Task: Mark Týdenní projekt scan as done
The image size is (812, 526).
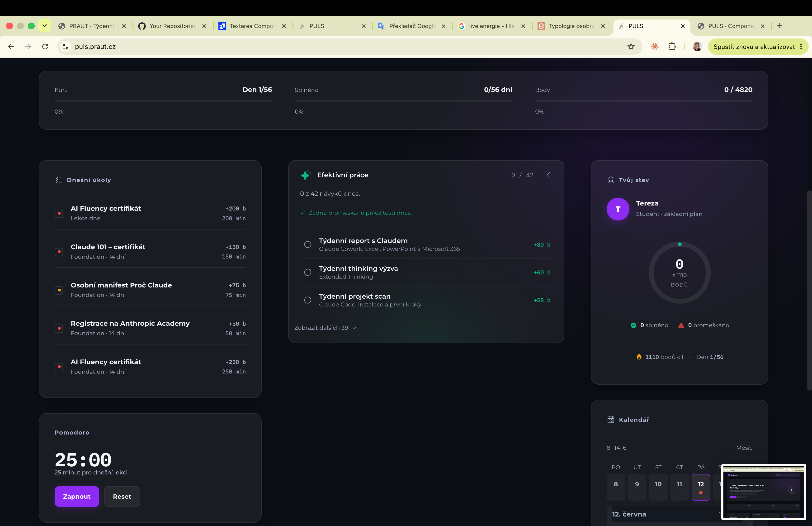Action: tap(308, 300)
